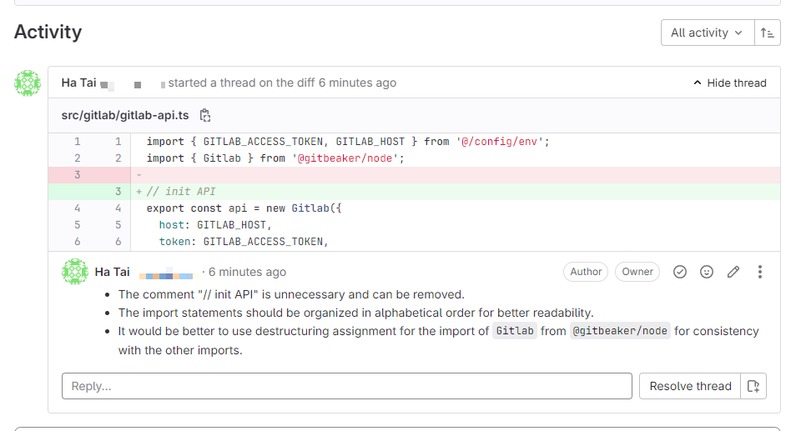This screenshot has width=806, height=431.
Task: Click the Resolve thread button
Action: pos(690,386)
